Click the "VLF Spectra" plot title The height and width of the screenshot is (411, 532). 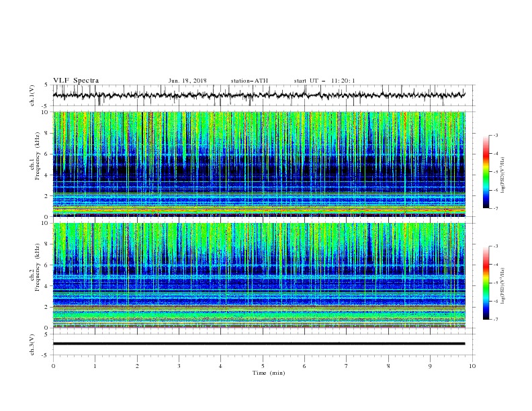coord(76,81)
